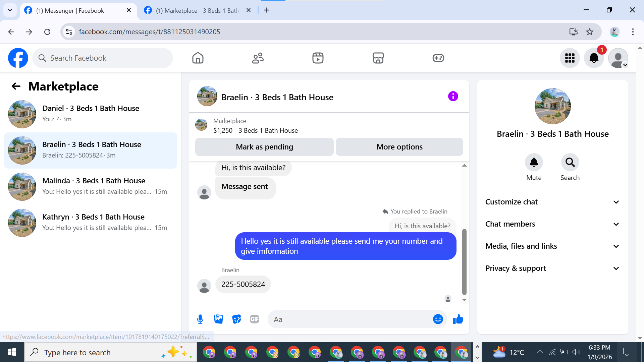Open the attach photo icon
Viewport: 644px width, 362px height.
[x=218, y=319]
